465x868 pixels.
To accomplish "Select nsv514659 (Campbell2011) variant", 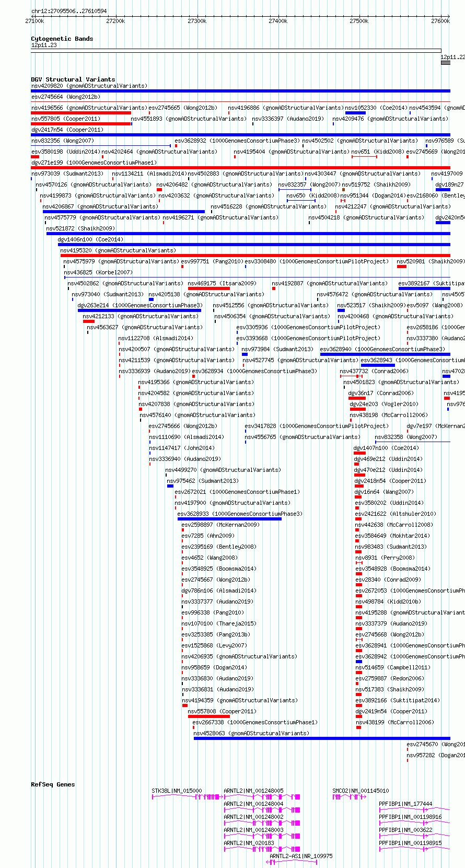I will [393, 667].
